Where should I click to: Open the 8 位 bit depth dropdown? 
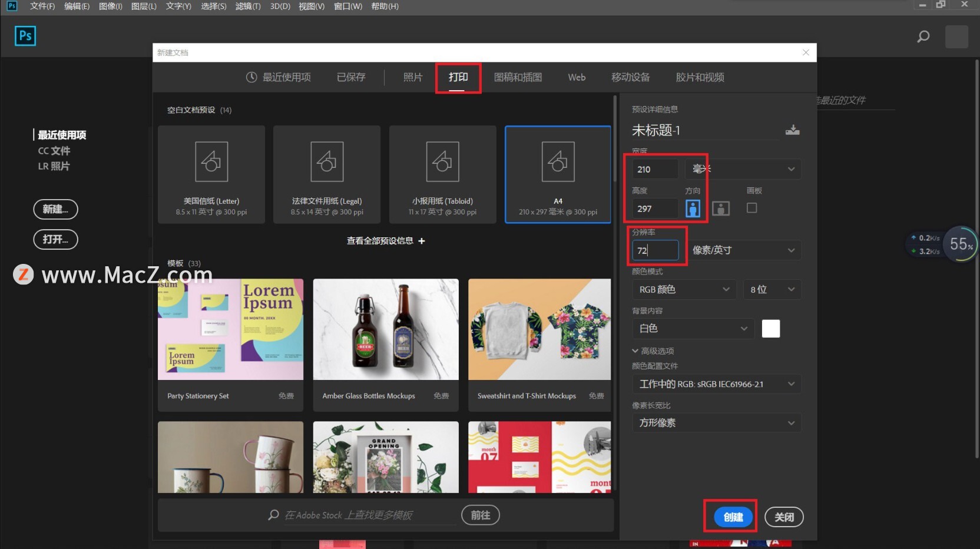point(772,290)
